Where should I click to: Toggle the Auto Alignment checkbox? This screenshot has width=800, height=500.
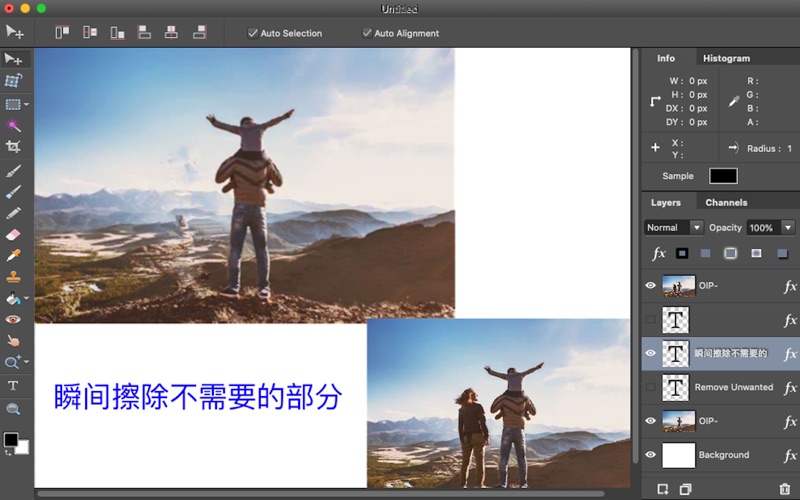click(x=367, y=33)
